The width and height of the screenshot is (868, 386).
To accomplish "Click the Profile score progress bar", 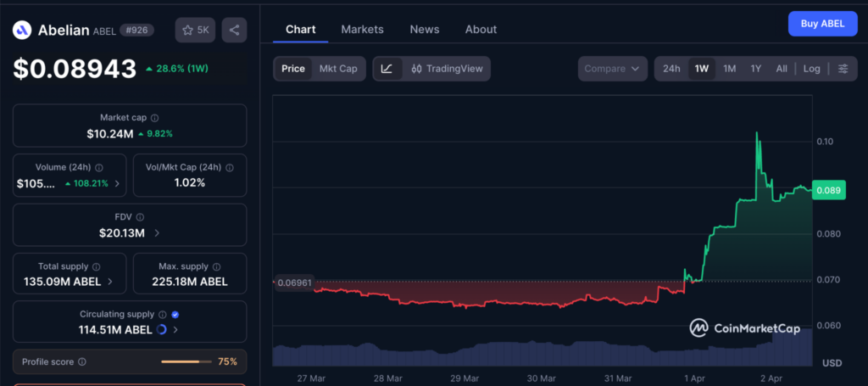I will pos(186,361).
